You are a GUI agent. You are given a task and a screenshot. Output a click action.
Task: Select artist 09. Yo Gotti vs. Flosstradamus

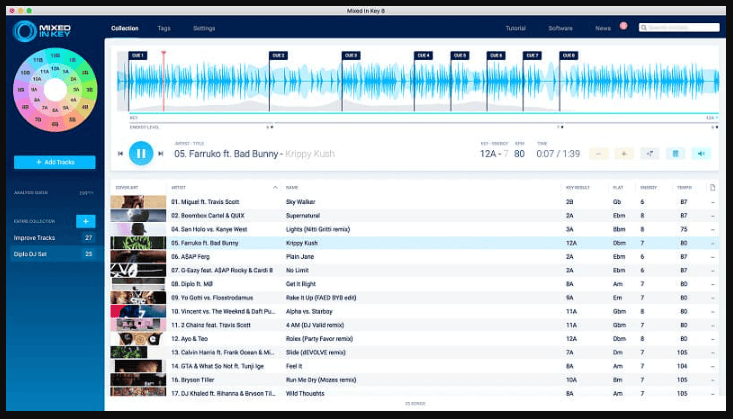click(x=212, y=298)
